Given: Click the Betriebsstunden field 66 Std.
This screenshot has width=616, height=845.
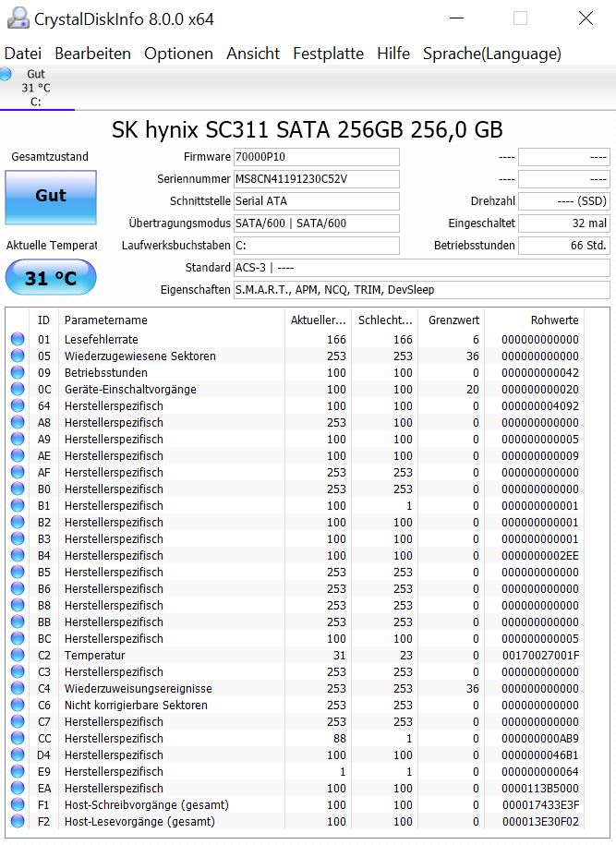Looking at the screenshot, I should (563, 246).
